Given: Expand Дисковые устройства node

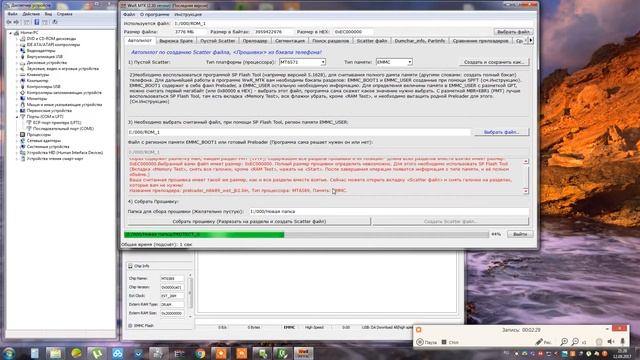Looking at the screenshot, I should tap(17, 63).
